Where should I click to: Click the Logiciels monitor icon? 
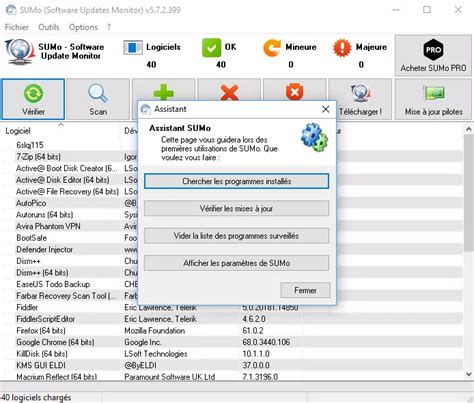(x=133, y=48)
